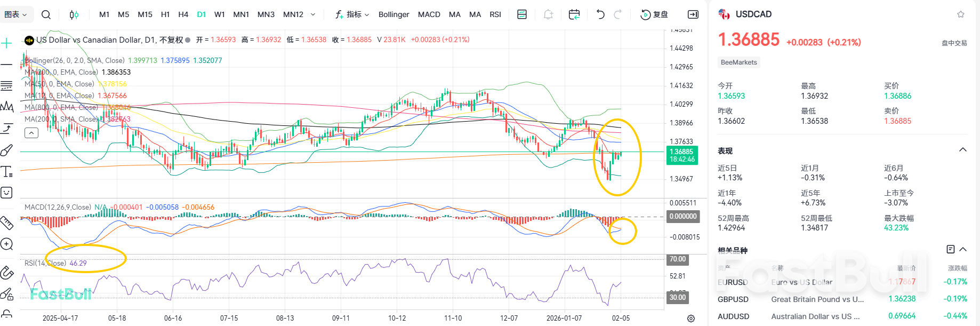Add a price alert bell

pos(548,14)
